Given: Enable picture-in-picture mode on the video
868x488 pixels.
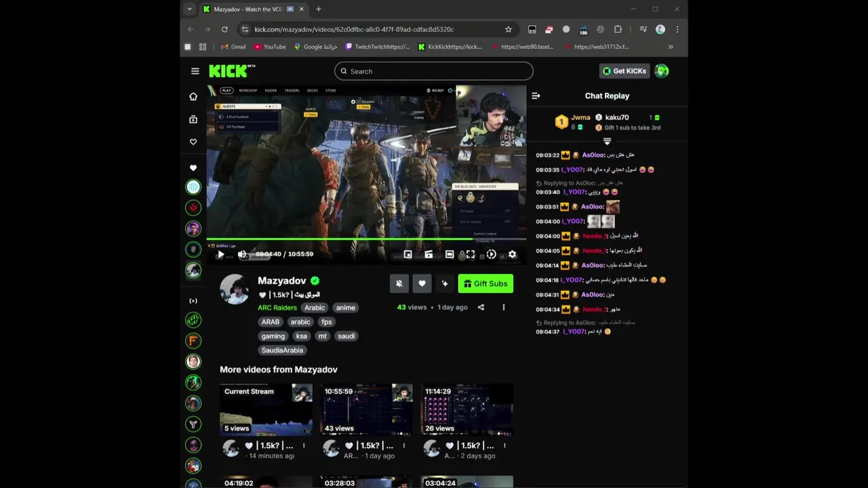Looking at the screenshot, I should click(x=408, y=254).
